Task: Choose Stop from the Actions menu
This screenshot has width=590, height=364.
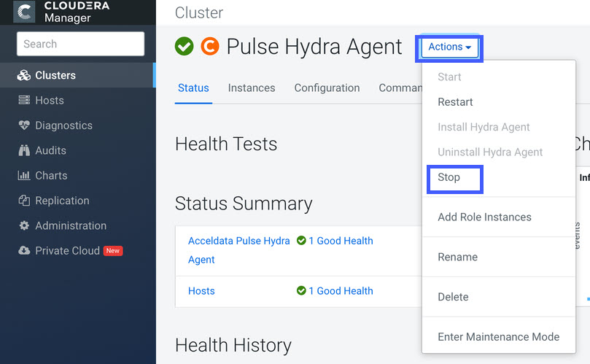Action: pos(449,177)
